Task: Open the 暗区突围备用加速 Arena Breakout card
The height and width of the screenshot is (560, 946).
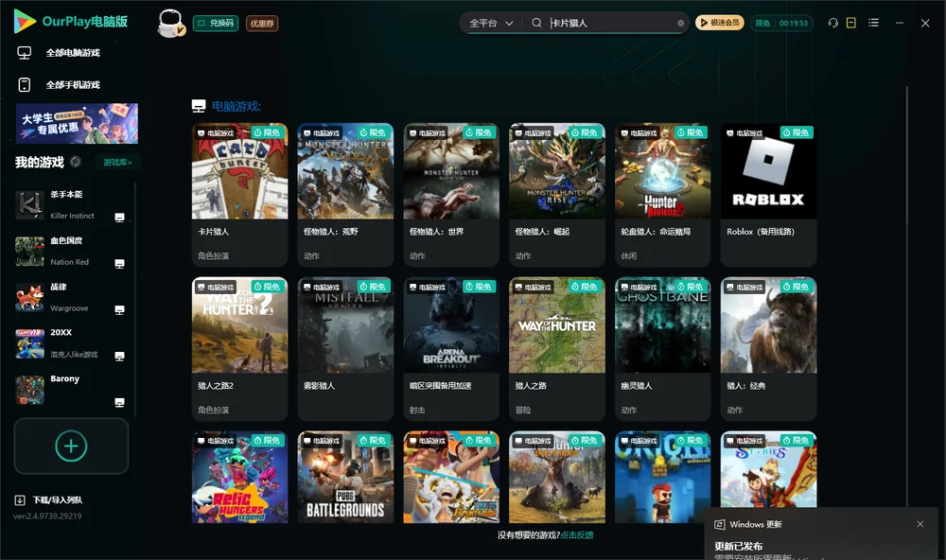Action: click(451, 349)
